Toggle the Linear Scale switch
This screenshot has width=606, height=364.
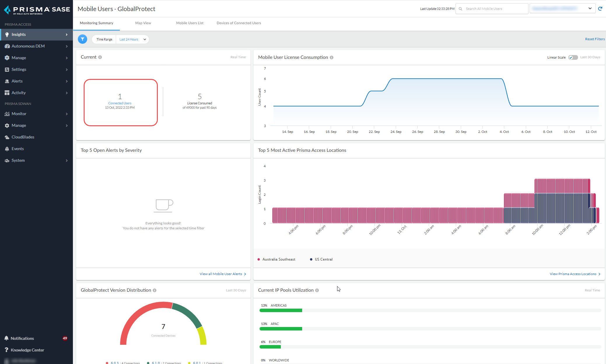(573, 57)
